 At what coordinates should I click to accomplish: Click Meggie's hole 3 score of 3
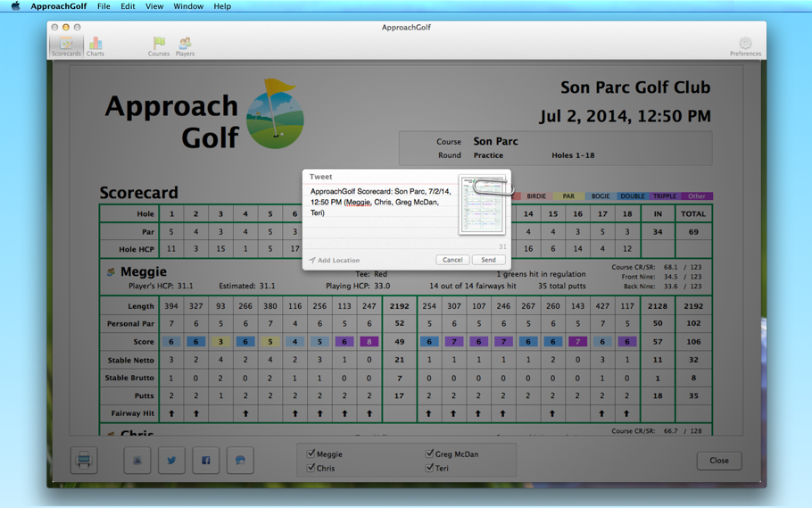220,342
